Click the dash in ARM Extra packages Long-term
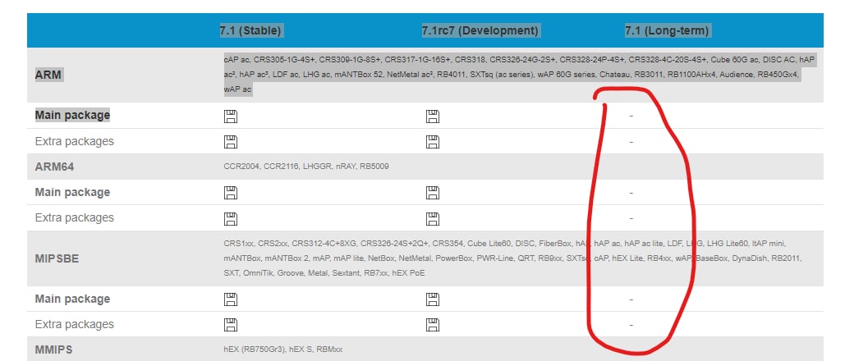 (x=631, y=141)
